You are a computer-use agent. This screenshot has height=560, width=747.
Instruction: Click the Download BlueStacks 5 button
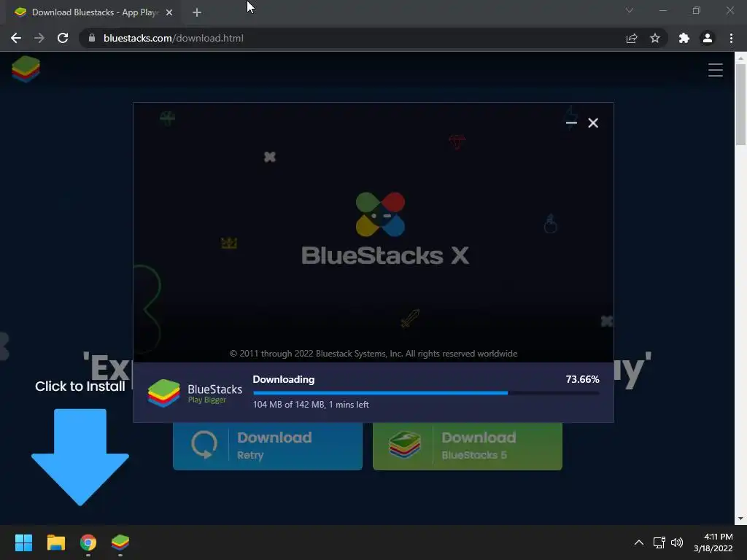click(468, 446)
